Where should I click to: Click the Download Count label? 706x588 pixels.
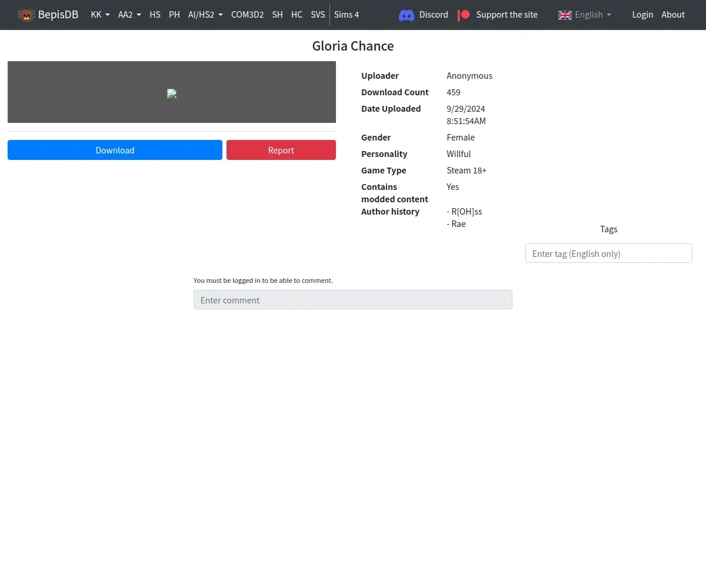point(395,92)
